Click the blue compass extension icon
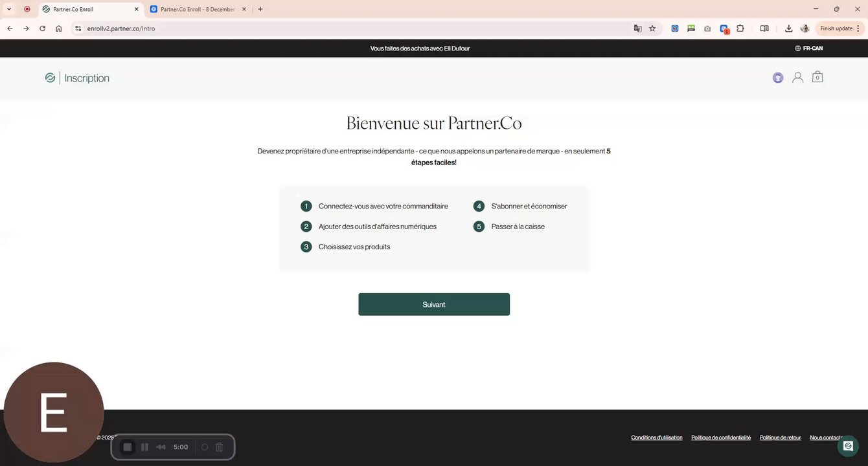 [675, 28]
